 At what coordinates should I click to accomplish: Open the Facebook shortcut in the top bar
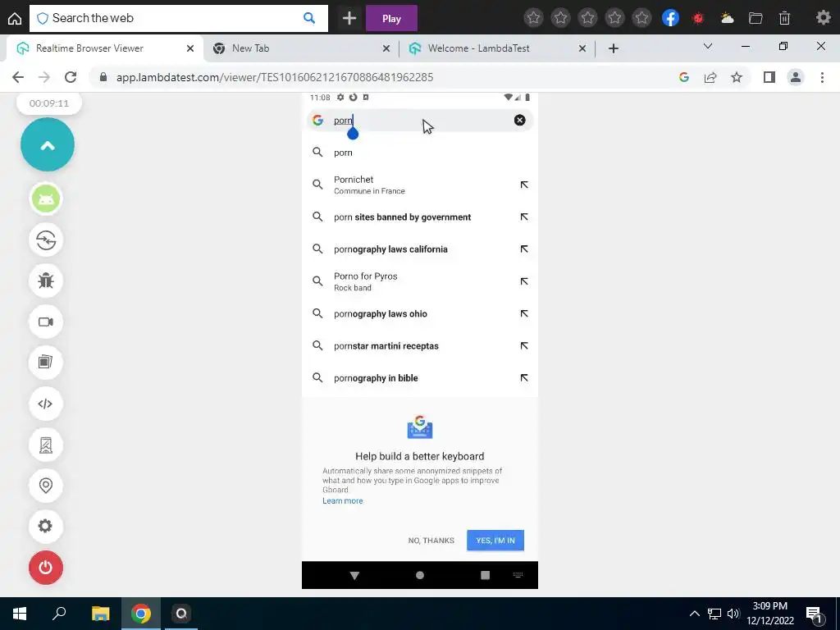(671, 18)
